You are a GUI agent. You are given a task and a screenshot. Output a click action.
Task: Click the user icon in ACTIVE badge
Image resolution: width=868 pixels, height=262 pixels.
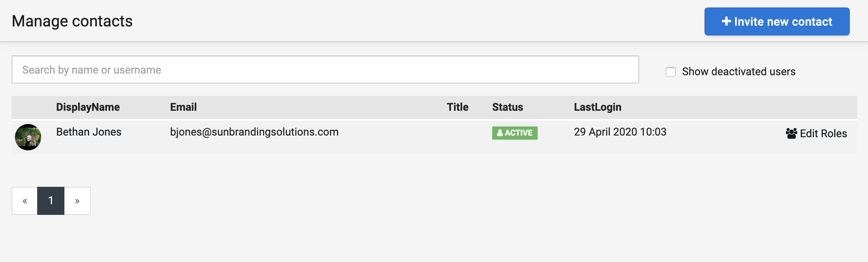click(500, 133)
